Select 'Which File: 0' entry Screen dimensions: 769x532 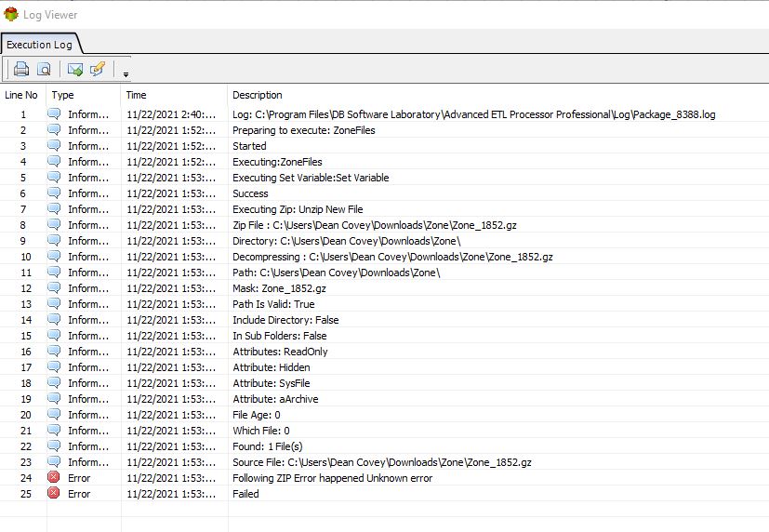[x=261, y=431]
